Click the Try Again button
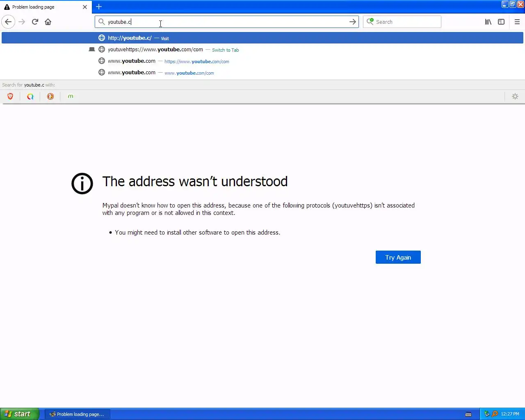The width and height of the screenshot is (525, 420). 398,257
